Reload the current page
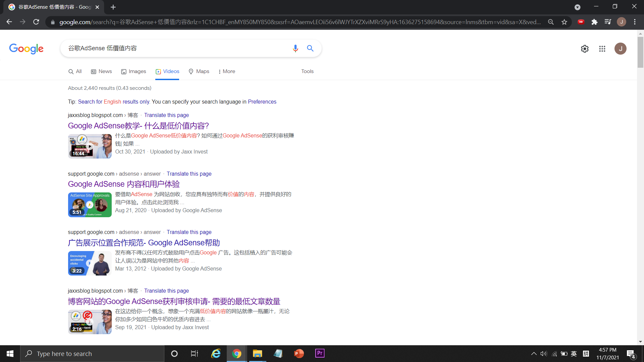 36,22
